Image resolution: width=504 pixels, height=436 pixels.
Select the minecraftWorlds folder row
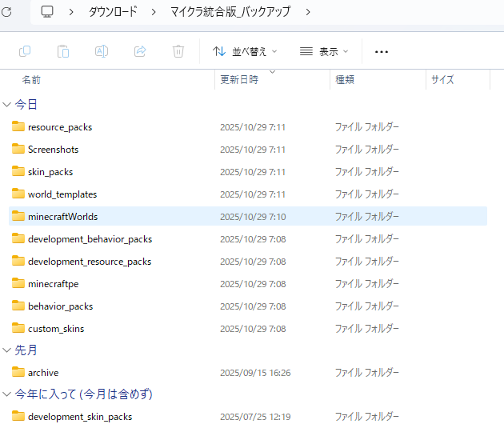tap(62, 217)
